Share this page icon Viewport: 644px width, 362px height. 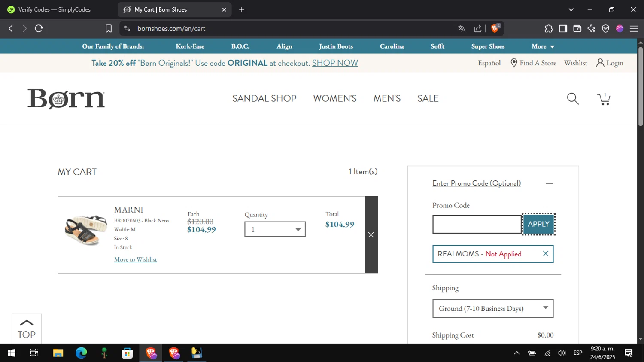click(x=477, y=28)
